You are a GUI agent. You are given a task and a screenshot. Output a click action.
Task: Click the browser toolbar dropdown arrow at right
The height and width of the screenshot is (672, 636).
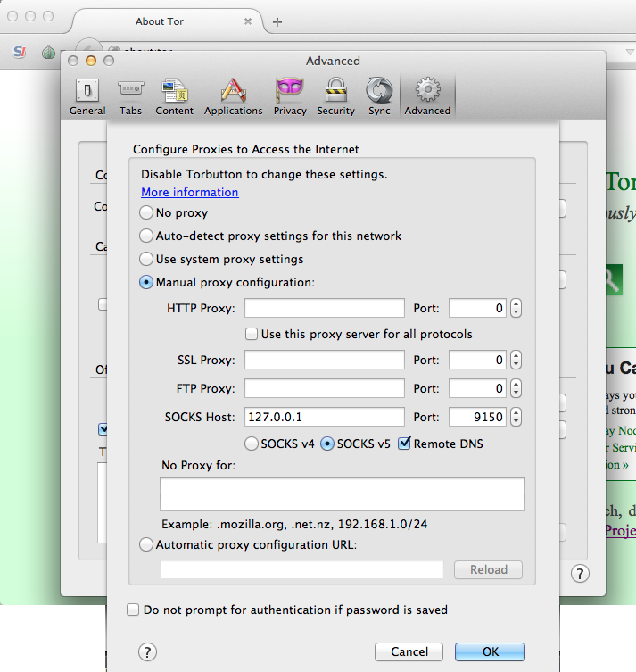click(630, 53)
